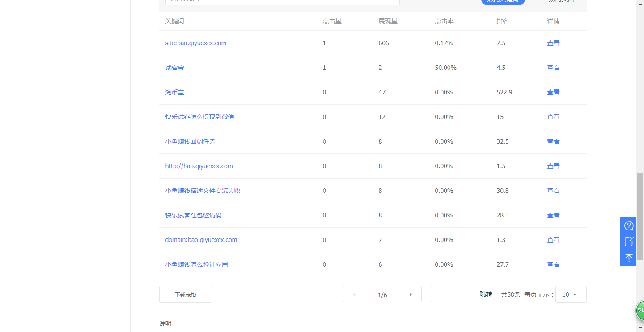Click ranking value 522.9
This screenshot has width=644, height=332.
pyautogui.click(x=504, y=92)
